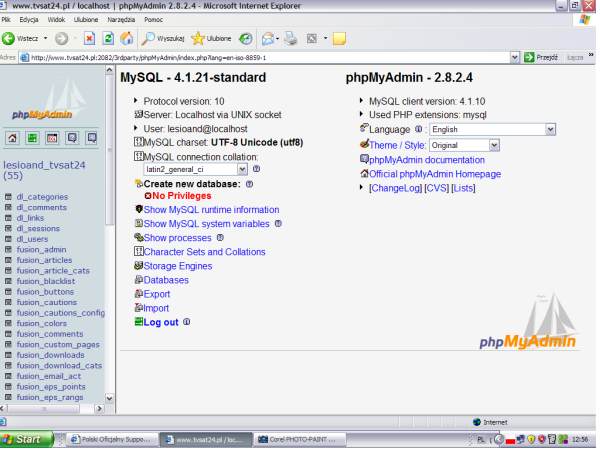Click the yellow note icon in toolbar
This screenshot has height=450, width=600.
339,38
